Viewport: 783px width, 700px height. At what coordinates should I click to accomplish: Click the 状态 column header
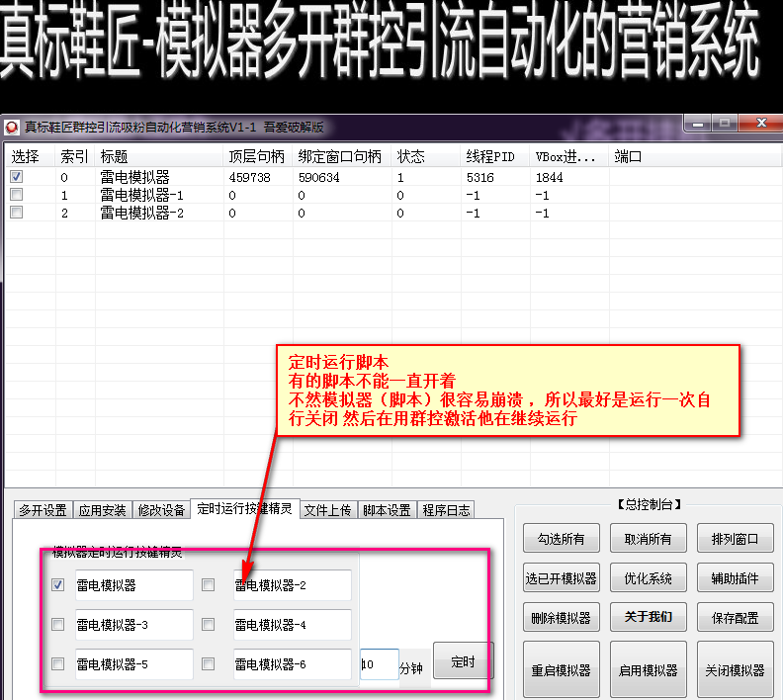pos(426,156)
